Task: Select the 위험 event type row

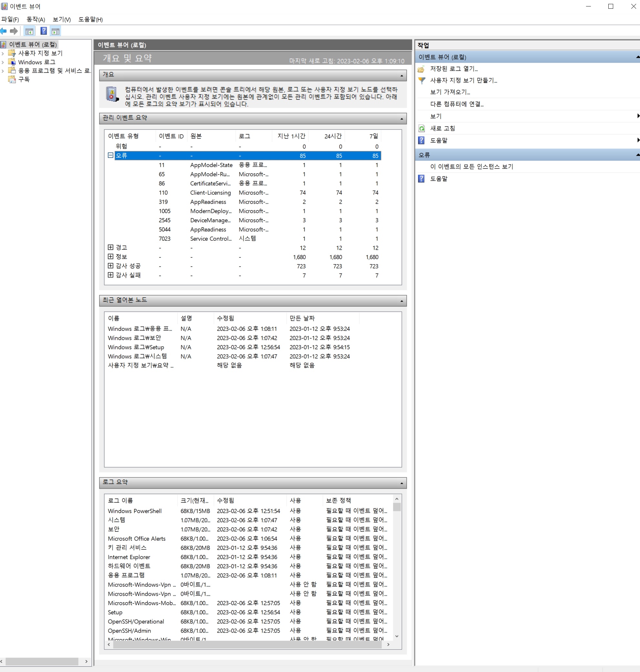Action: (244, 147)
